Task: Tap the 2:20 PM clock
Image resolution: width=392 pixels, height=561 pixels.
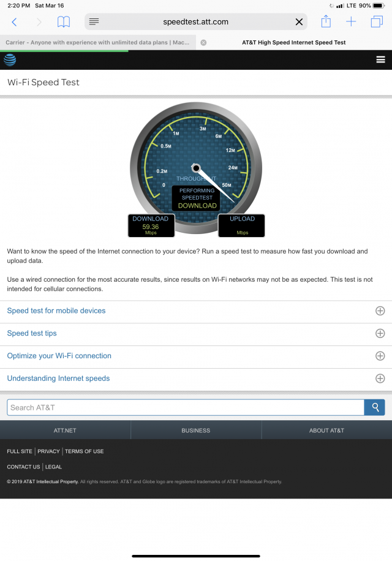Action: pos(18,6)
